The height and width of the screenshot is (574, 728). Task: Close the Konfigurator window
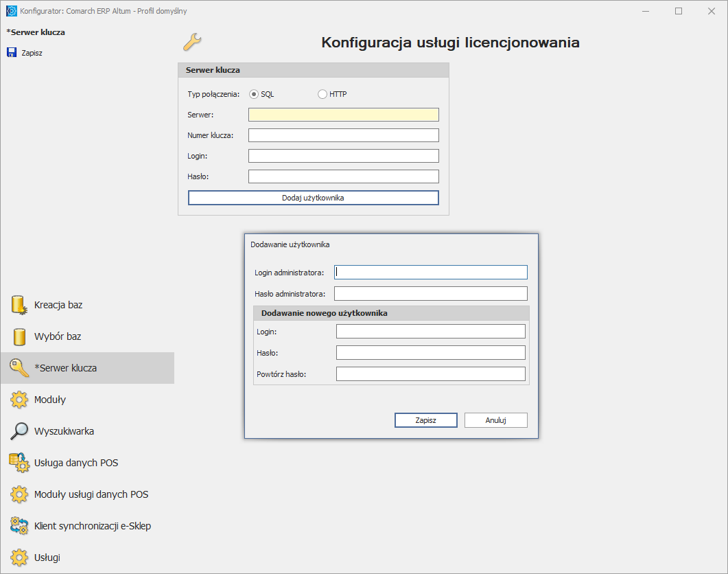click(712, 11)
